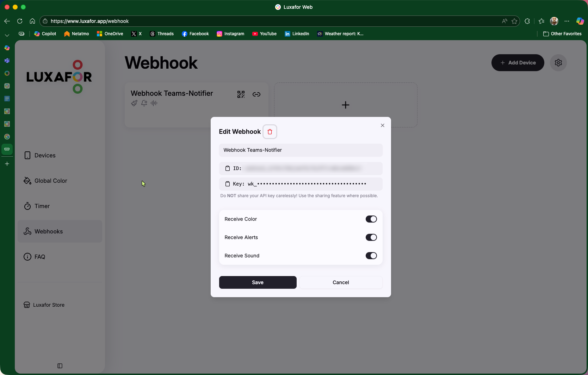Open settings gear next to Add Device
The image size is (588, 375).
(x=558, y=63)
